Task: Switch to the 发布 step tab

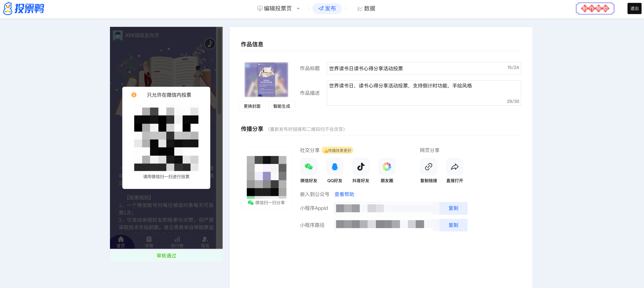Action: pos(327,9)
